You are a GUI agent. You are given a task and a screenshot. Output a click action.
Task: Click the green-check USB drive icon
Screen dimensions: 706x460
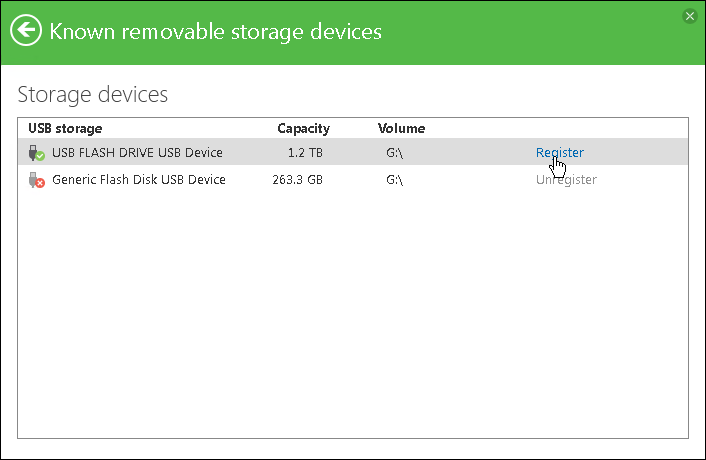click(37, 153)
